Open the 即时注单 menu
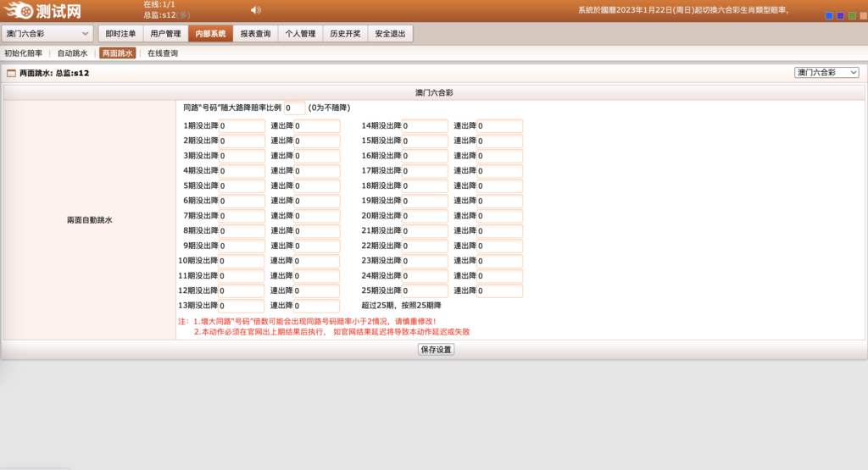 click(120, 34)
